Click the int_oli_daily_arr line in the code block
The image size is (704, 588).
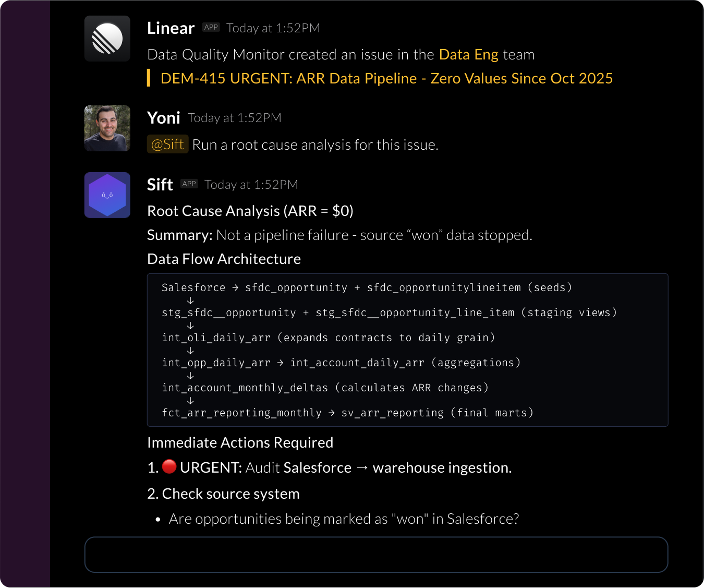(328, 338)
